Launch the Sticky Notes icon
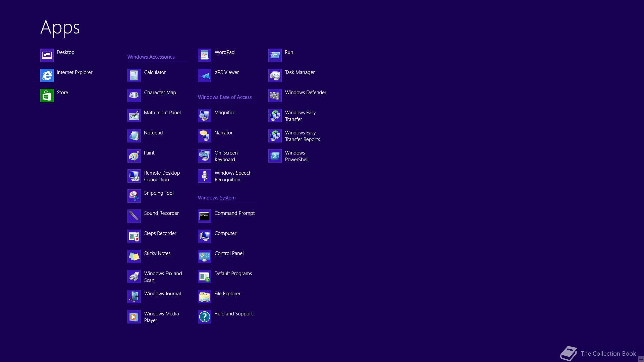This screenshot has width=644, height=362. point(134,256)
